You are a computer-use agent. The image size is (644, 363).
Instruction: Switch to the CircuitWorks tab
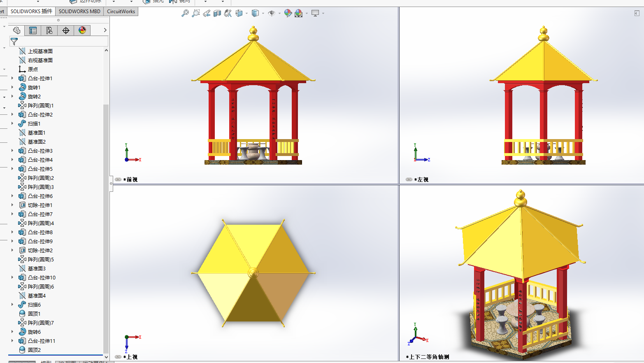(121, 11)
